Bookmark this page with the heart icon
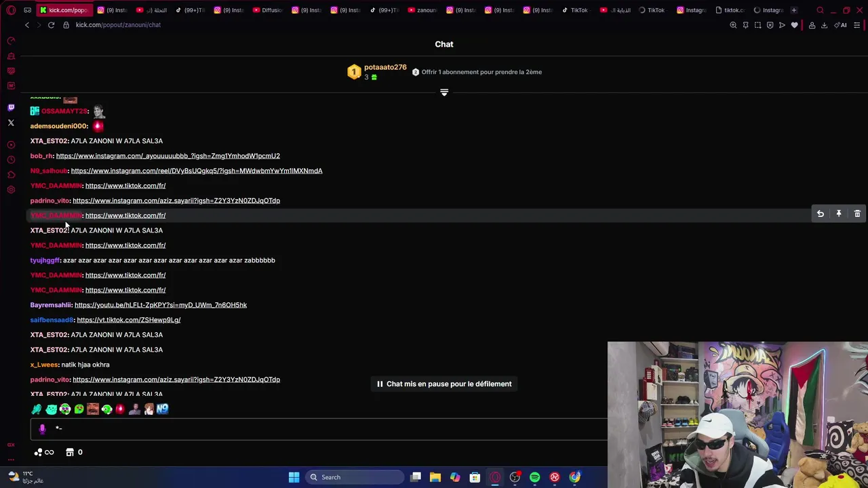Screen dimensions: 868x488 tap(795, 25)
